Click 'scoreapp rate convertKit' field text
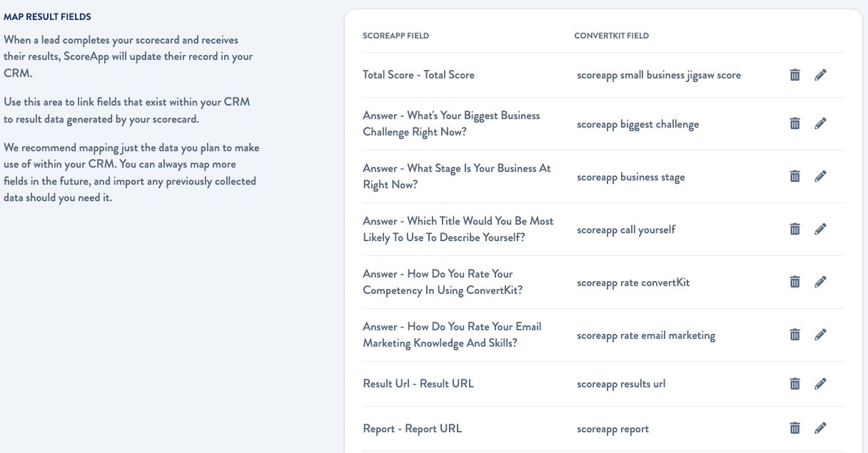Viewport: 868px width, 453px height. pos(633,283)
